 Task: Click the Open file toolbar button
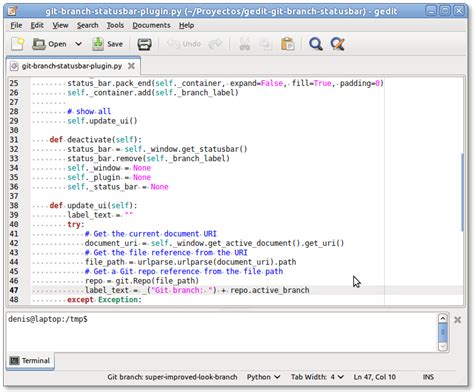49,44
